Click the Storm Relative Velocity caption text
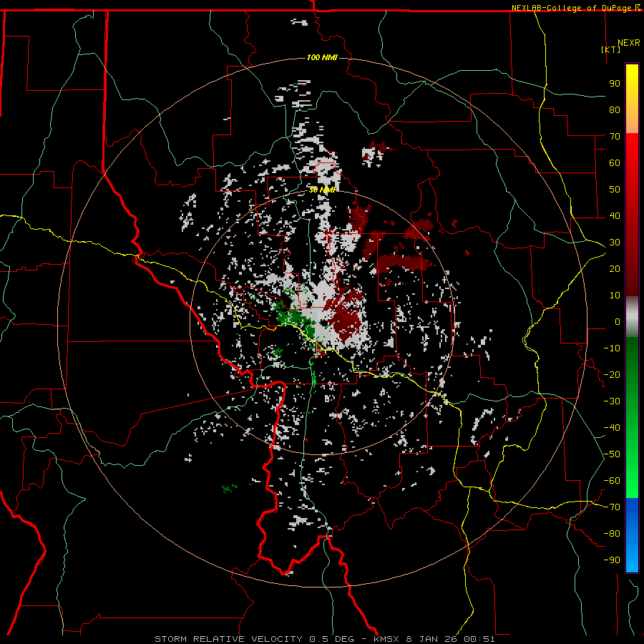This screenshot has height=644, width=644. pos(325,639)
